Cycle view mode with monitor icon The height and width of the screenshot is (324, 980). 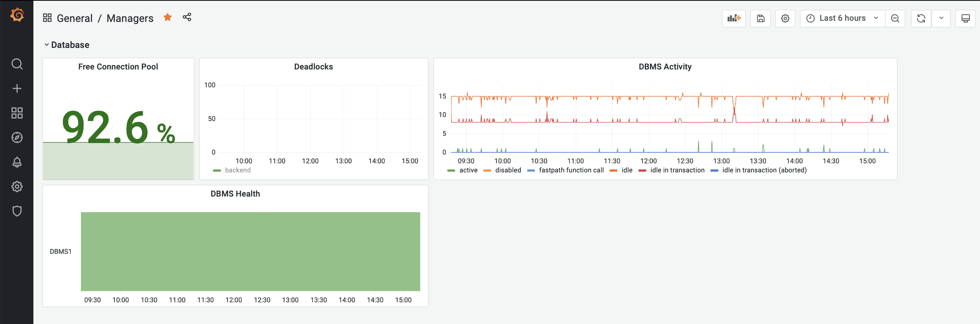[x=965, y=18]
